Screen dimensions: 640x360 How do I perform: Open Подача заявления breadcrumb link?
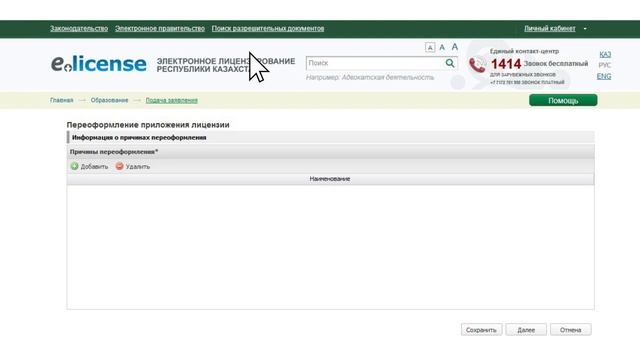[x=171, y=100]
